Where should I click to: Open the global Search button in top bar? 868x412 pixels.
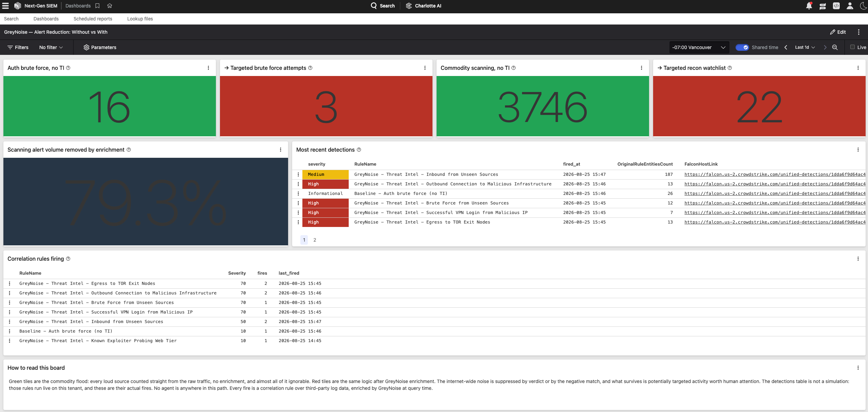(383, 6)
